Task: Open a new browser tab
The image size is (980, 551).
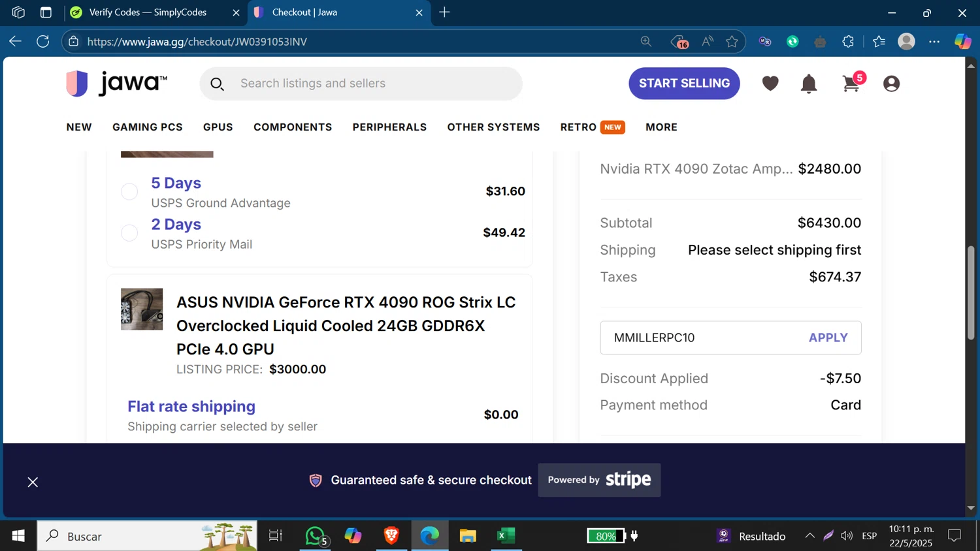Action: 444,12
